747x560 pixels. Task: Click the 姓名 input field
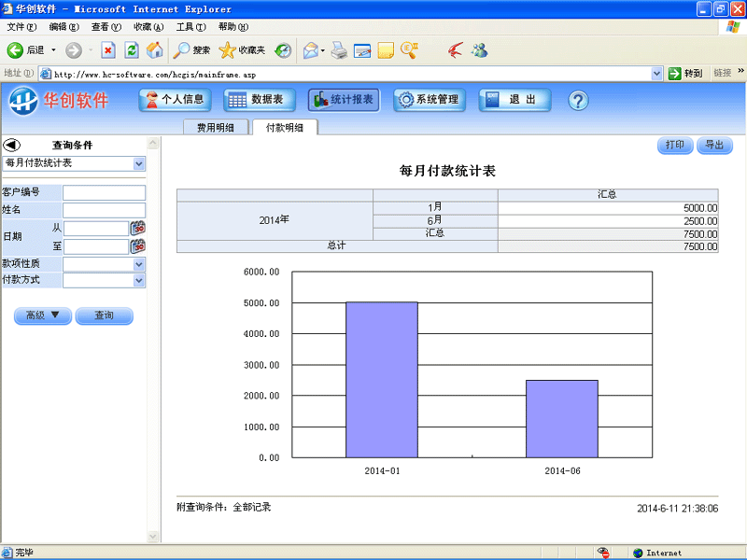click(x=104, y=210)
